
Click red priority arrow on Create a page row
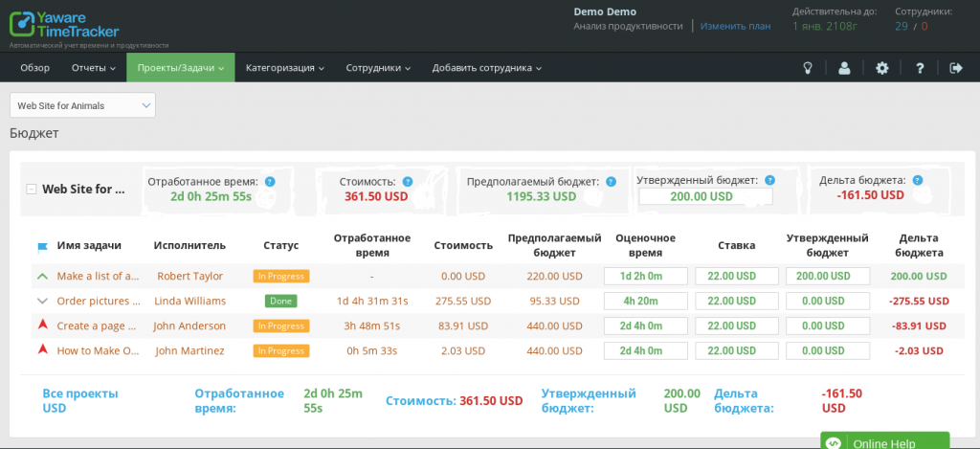tap(42, 326)
